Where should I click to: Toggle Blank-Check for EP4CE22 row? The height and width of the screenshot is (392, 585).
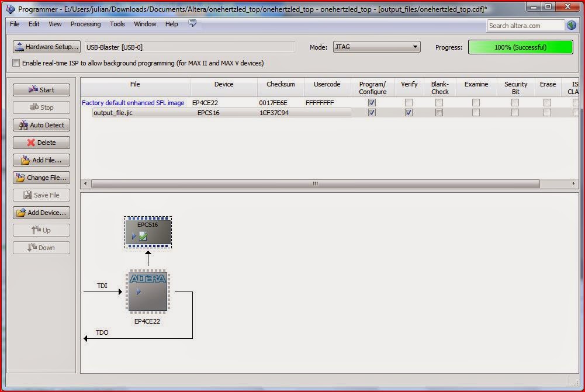click(x=439, y=103)
